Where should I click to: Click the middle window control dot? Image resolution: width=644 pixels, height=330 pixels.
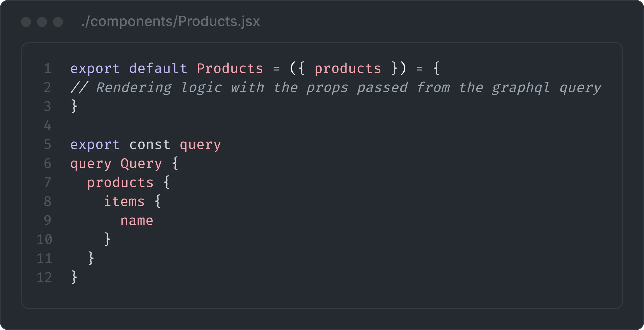pos(42,22)
